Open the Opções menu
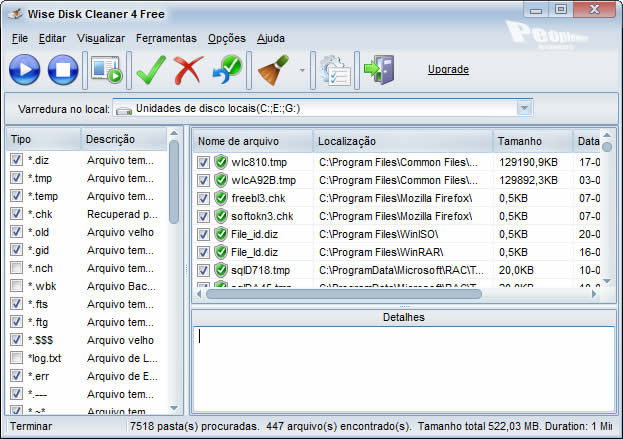 coord(226,38)
